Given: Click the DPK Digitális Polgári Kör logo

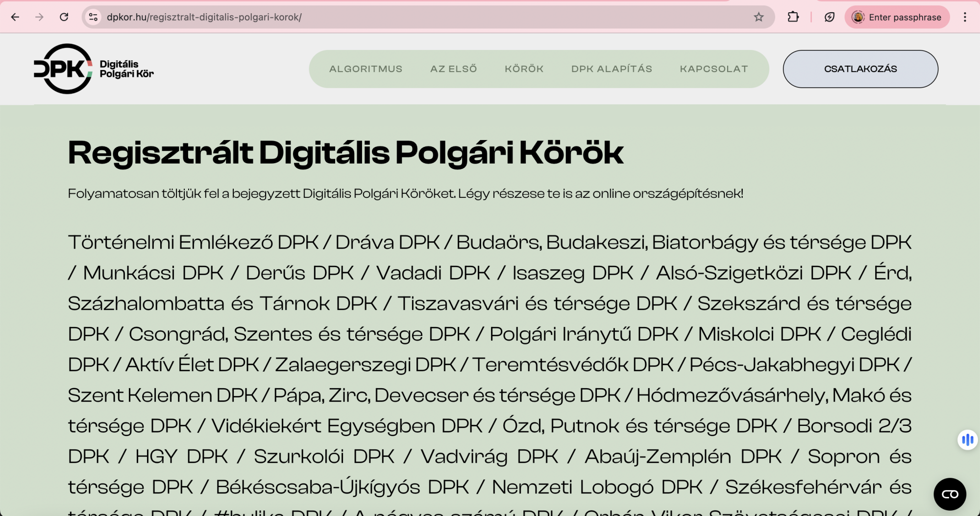Looking at the screenshot, I should (93, 69).
